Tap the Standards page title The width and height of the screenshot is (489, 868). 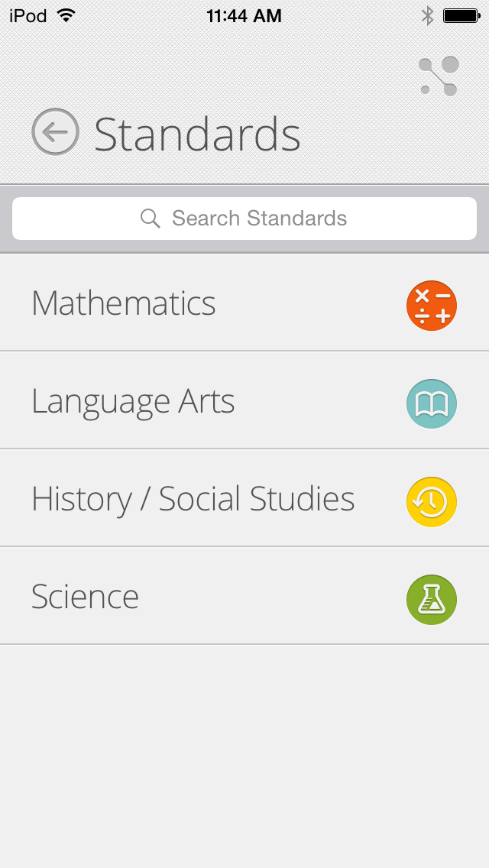pos(197,134)
